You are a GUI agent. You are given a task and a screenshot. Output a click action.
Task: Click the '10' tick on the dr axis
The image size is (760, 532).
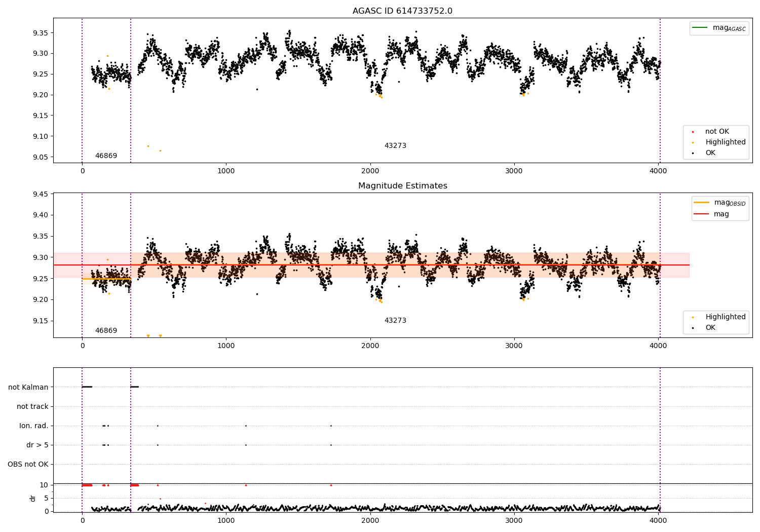(x=44, y=485)
